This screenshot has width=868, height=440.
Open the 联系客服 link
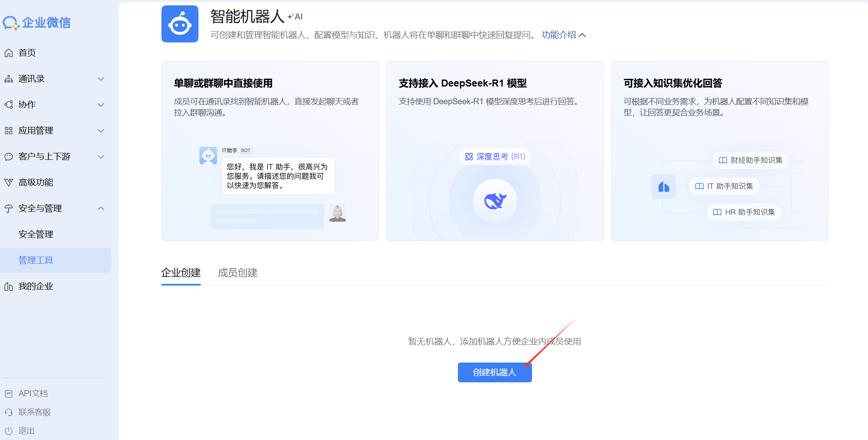pos(35,412)
